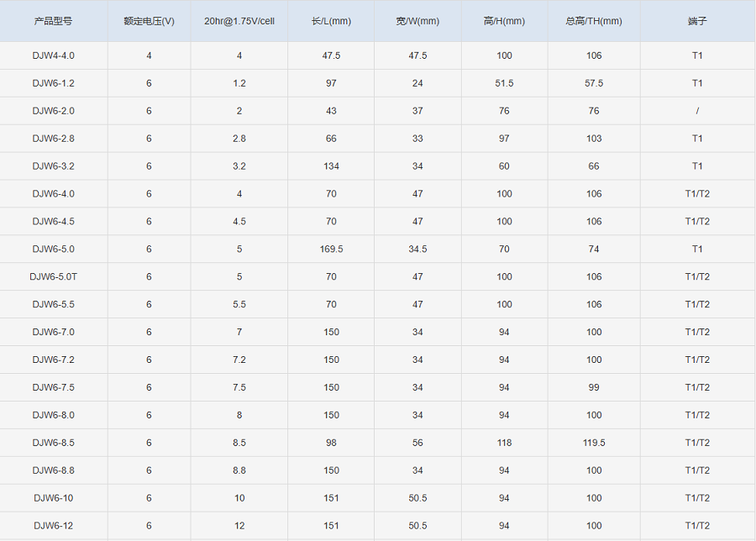Click the slash terminal cell for DJW6-2.0
756x541 pixels.
click(x=697, y=111)
